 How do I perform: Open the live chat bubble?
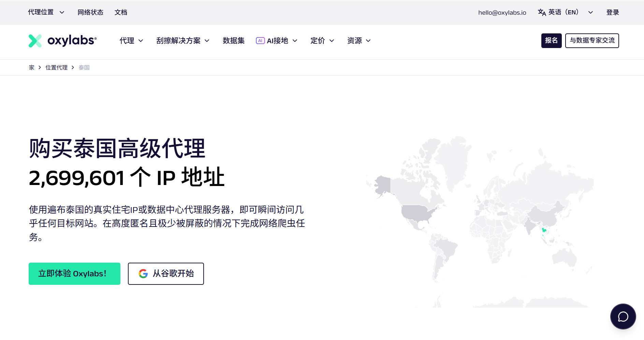[x=623, y=316]
